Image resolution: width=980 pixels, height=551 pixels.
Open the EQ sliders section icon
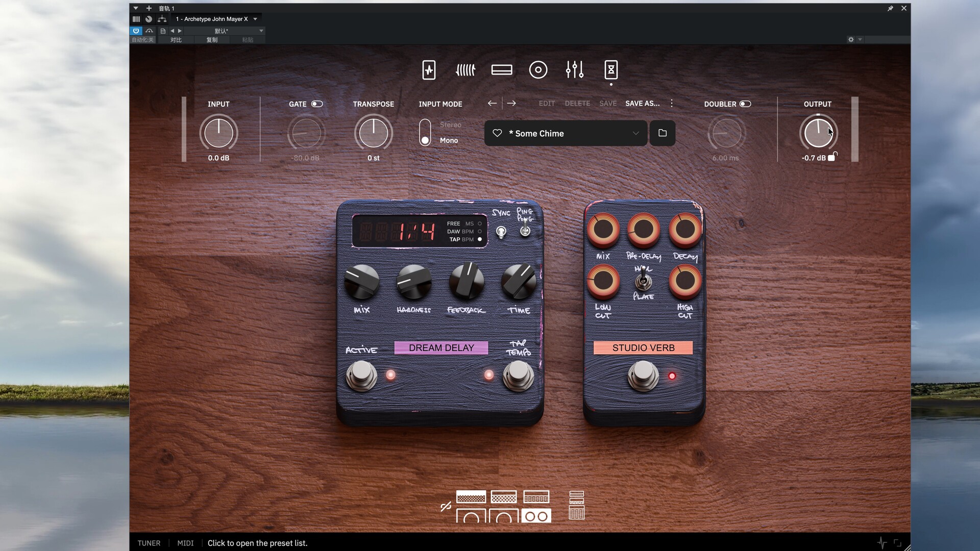point(574,70)
